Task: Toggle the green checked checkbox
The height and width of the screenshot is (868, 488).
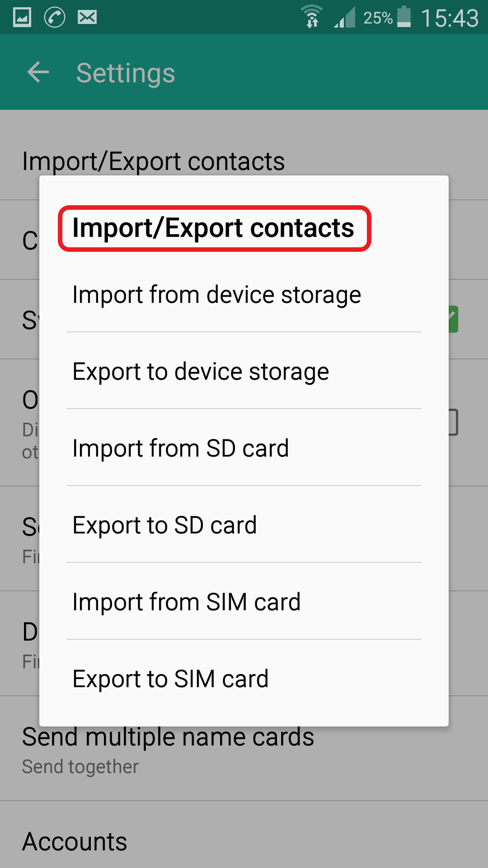Action: click(454, 319)
